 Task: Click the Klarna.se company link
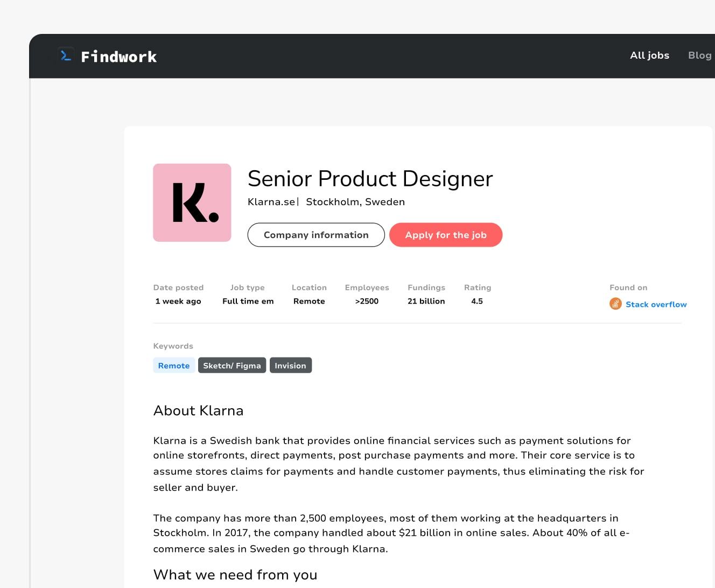click(x=271, y=201)
